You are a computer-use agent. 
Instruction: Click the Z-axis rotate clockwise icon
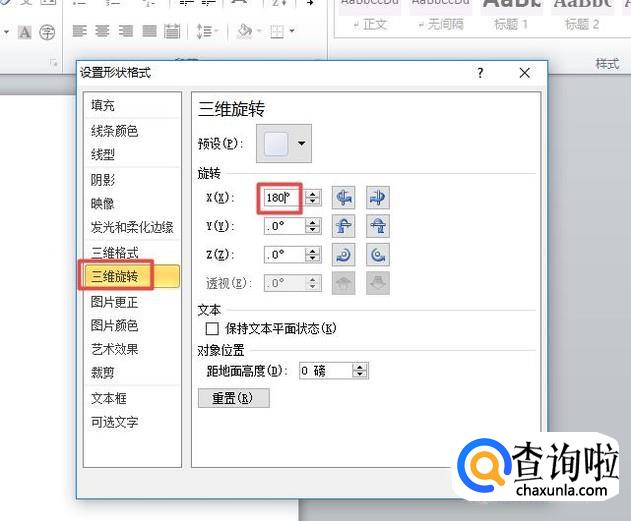[346, 255]
